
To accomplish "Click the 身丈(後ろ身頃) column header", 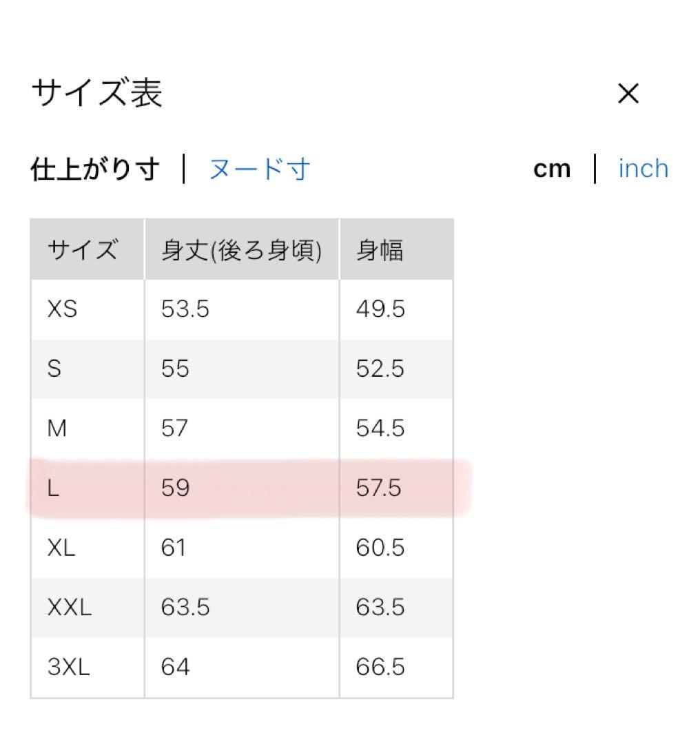I will click(x=241, y=250).
